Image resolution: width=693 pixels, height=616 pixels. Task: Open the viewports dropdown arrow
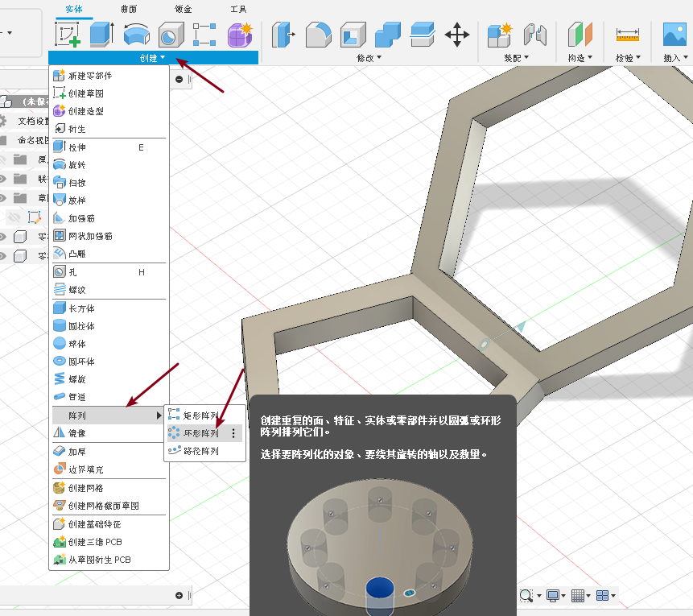(613, 596)
